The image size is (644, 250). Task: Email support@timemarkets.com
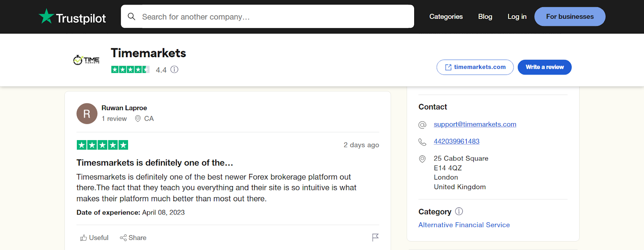[x=475, y=124]
